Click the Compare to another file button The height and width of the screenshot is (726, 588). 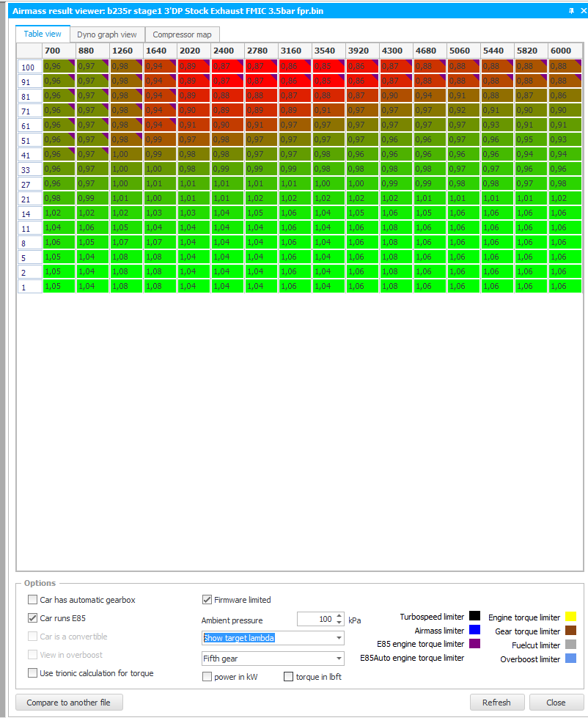coord(69,703)
